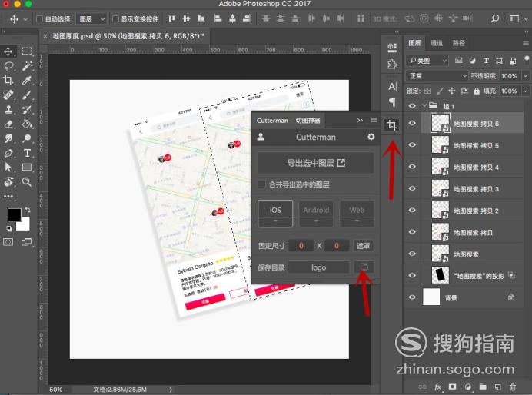Toggle Quick Mask mode
This screenshot has height=395, width=532.
tap(8, 242)
